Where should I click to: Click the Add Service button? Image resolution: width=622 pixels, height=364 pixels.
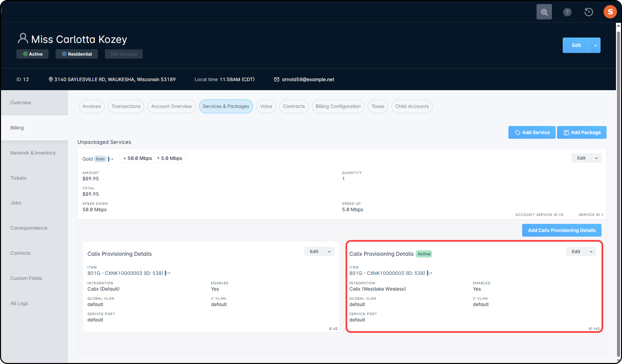click(x=532, y=132)
